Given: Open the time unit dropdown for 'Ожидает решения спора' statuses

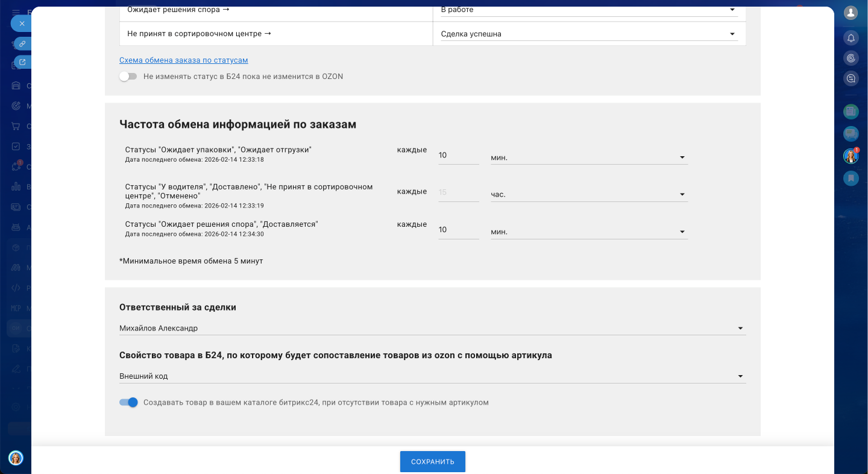Looking at the screenshot, I should tap(589, 232).
